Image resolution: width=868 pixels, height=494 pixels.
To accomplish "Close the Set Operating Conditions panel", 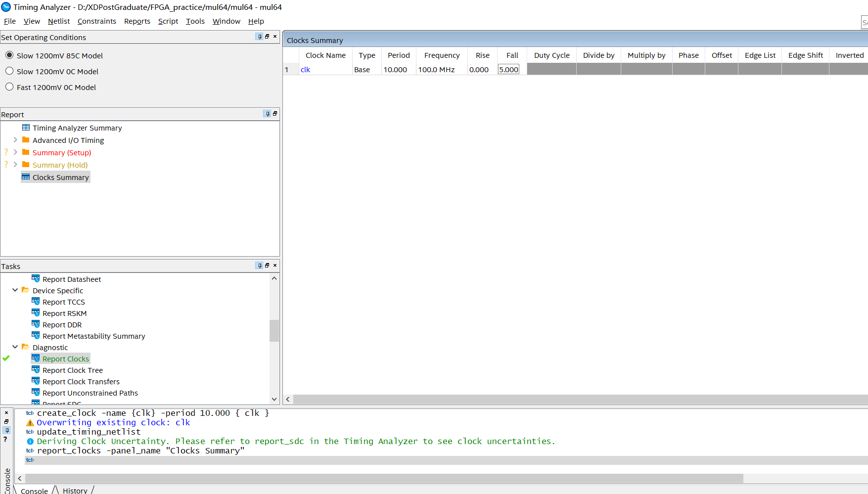I will pyautogui.click(x=275, y=37).
